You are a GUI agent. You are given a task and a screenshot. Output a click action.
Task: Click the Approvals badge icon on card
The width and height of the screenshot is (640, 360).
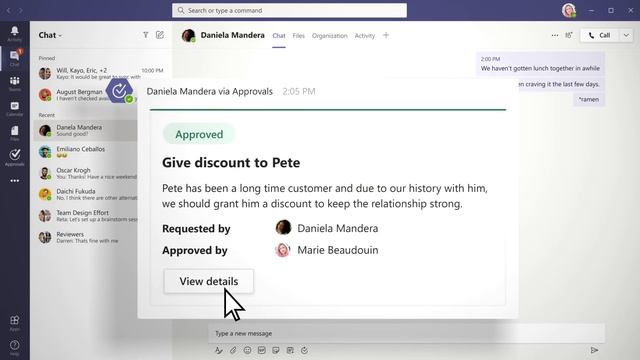pos(120,91)
